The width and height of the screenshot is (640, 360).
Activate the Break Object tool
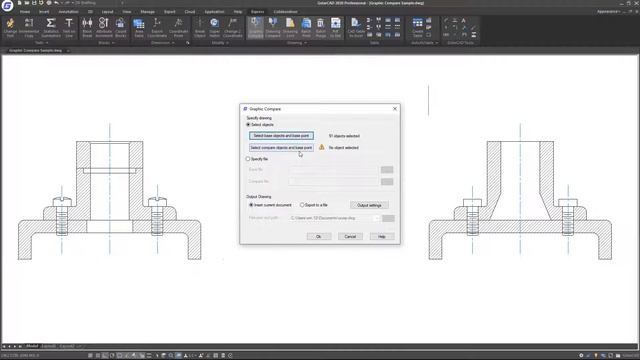click(x=200, y=28)
